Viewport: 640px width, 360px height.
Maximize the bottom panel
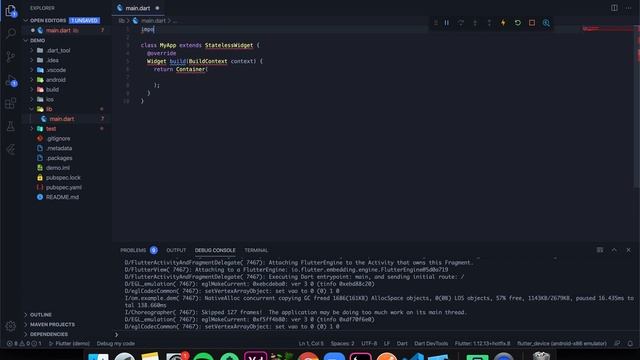614,250
